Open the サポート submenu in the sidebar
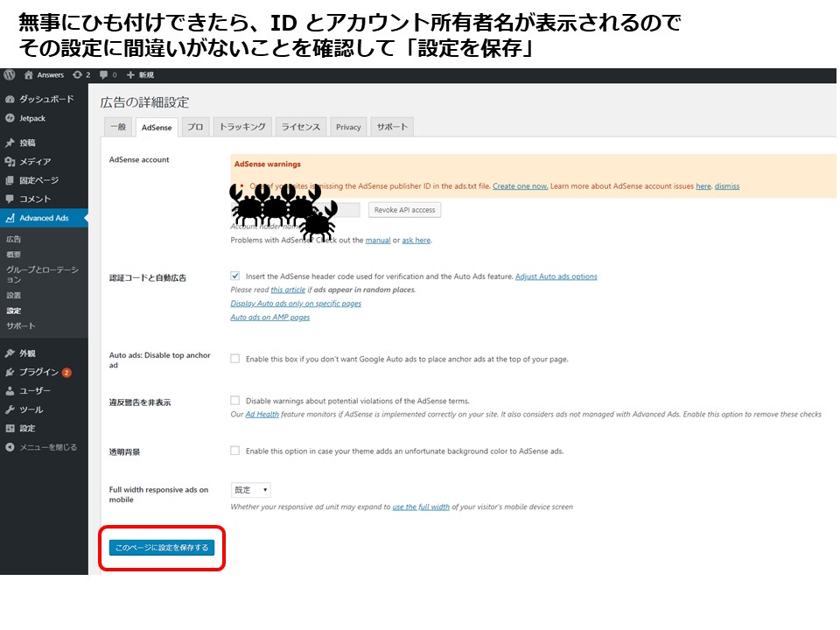Image resolution: width=840 pixels, height=630 pixels. [x=21, y=325]
